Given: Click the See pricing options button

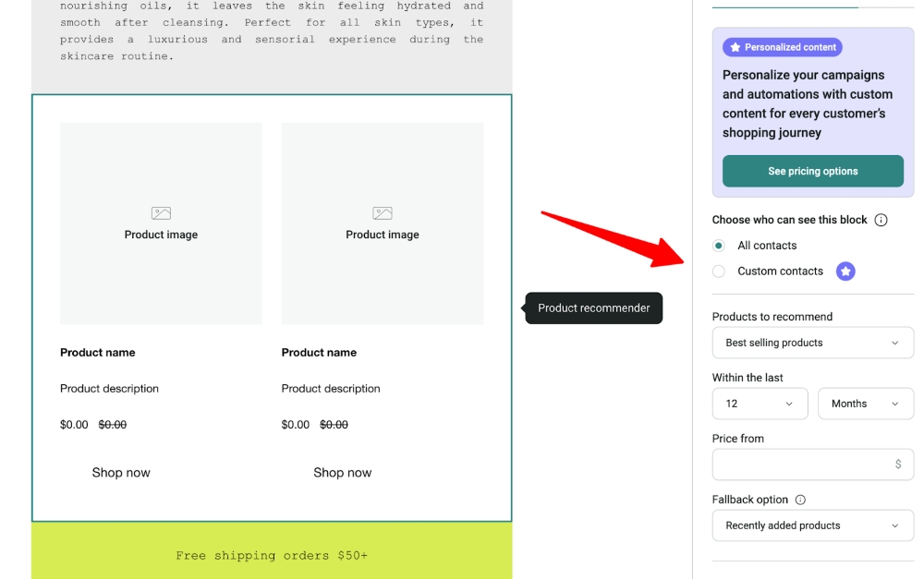Looking at the screenshot, I should (812, 171).
